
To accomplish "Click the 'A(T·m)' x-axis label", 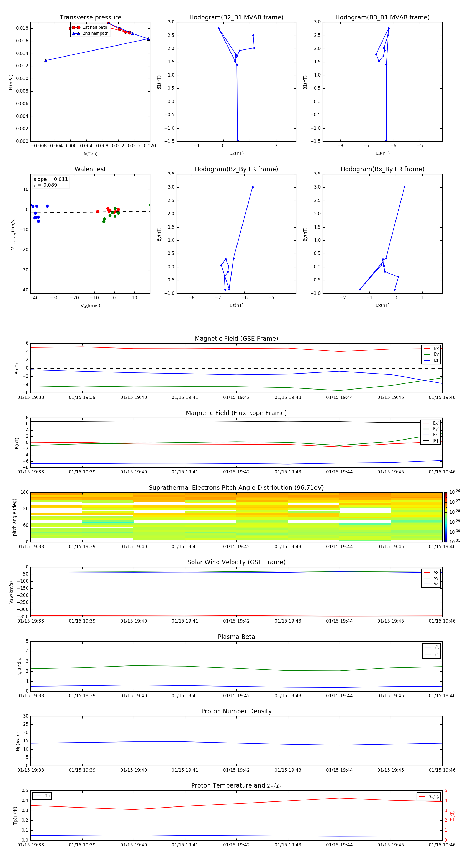I will [90, 154].
